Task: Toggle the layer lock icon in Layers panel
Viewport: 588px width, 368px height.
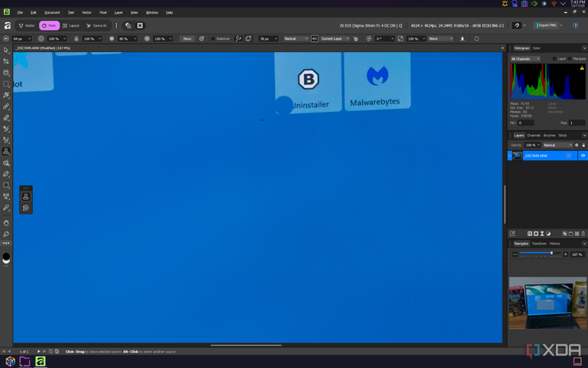Action: click(x=583, y=145)
